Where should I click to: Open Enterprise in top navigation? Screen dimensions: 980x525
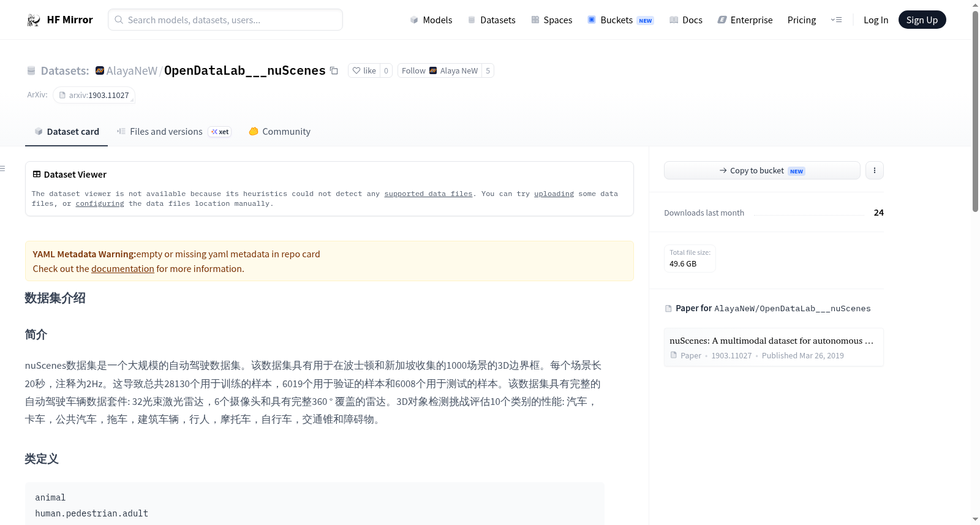(745, 20)
